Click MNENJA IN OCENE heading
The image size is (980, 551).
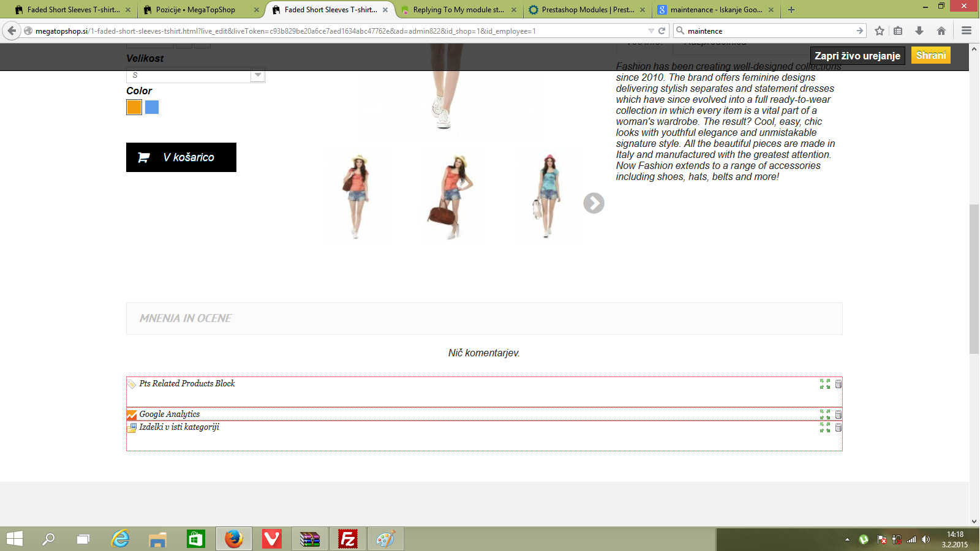(x=186, y=318)
